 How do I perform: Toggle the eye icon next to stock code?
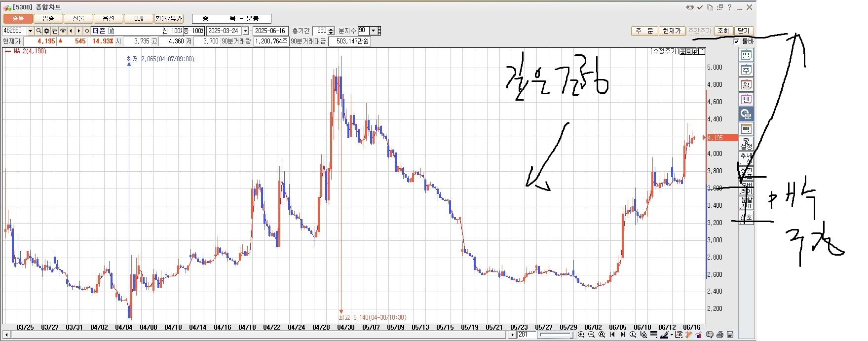click(x=63, y=31)
